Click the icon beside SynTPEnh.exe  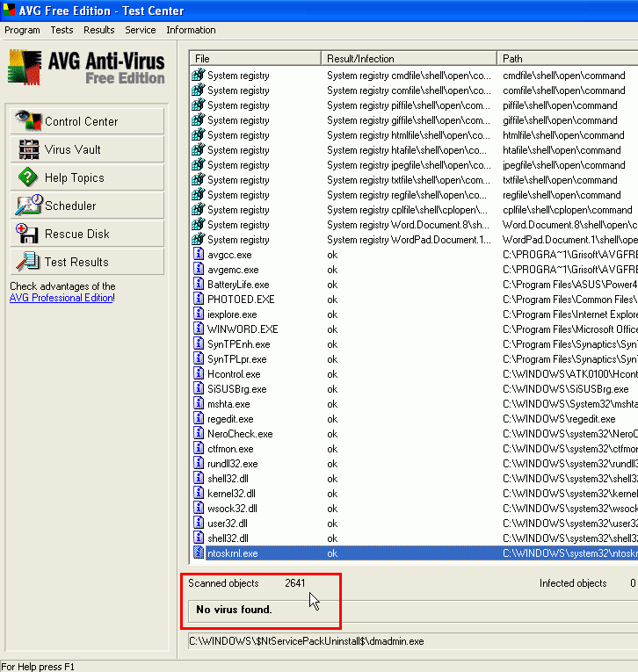(198, 343)
